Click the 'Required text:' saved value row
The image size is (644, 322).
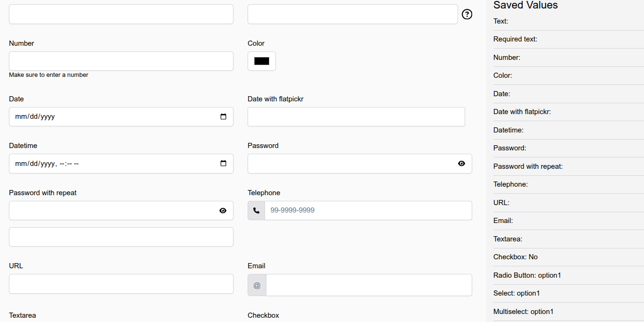(569, 39)
